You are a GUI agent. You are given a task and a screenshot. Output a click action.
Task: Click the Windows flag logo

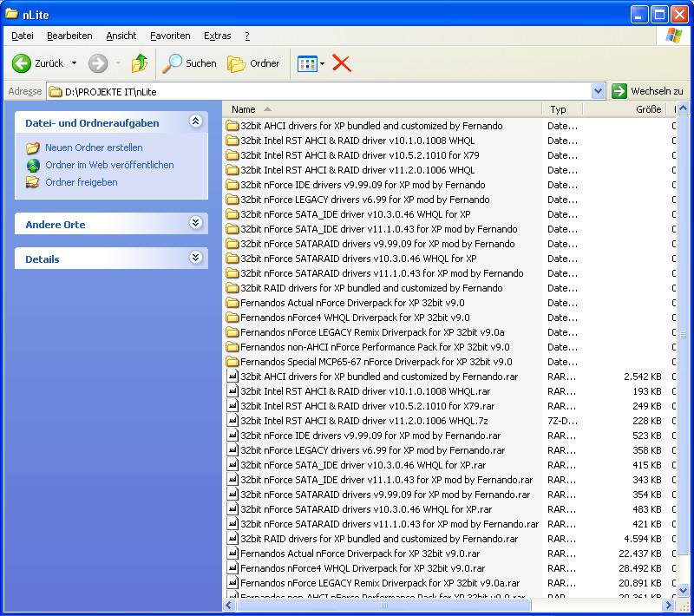[674, 36]
